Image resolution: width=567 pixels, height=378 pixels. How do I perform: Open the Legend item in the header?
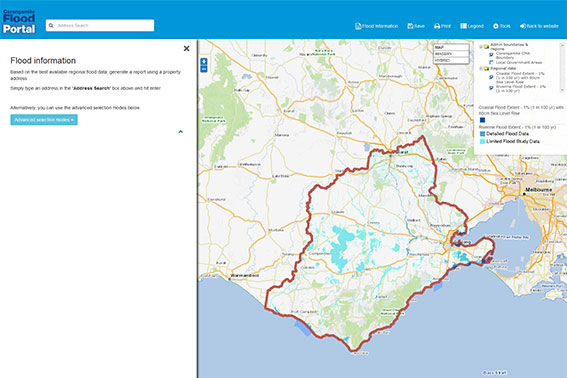pos(472,26)
